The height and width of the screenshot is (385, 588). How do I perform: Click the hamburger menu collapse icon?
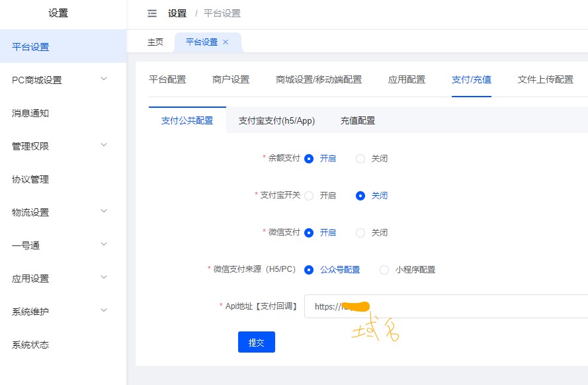click(x=152, y=13)
